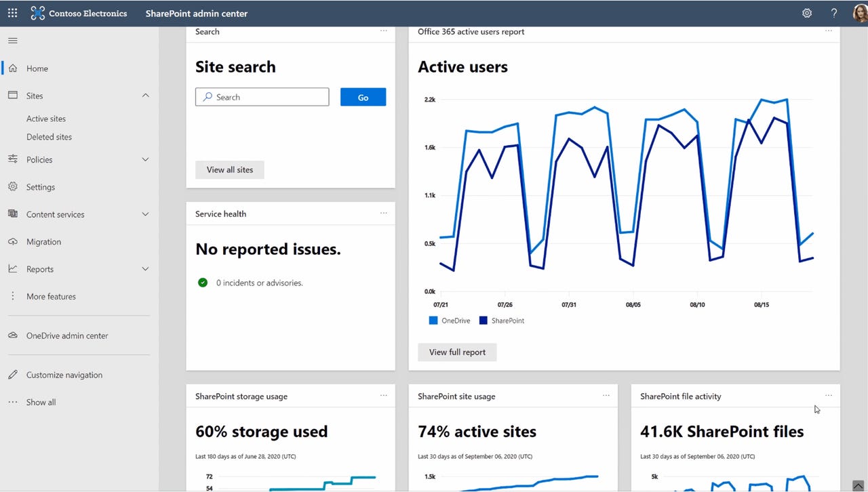Expand the Reports section
Image resolution: width=868 pixels, height=492 pixels.
click(145, 268)
